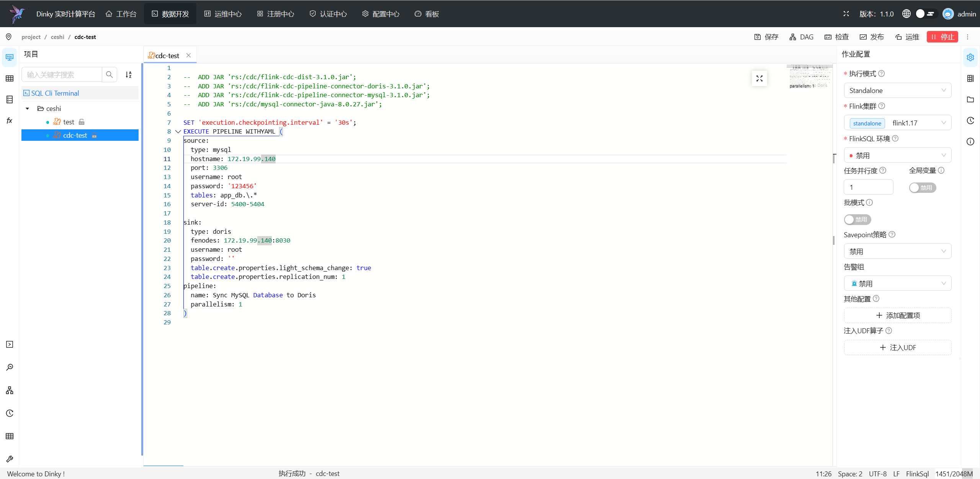Screen dimensions: 980x479
Task: Go to 看板 menu
Action: [x=427, y=14]
